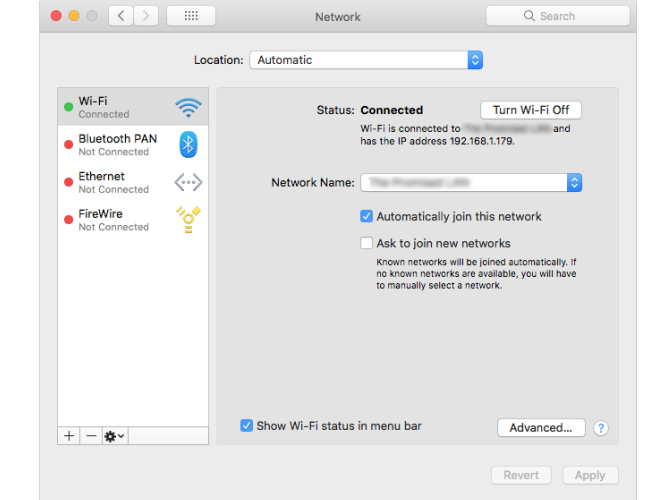Image resolution: width=670 pixels, height=500 pixels.
Task: Click red status dot next to FireWire
Action: (68, 220)
